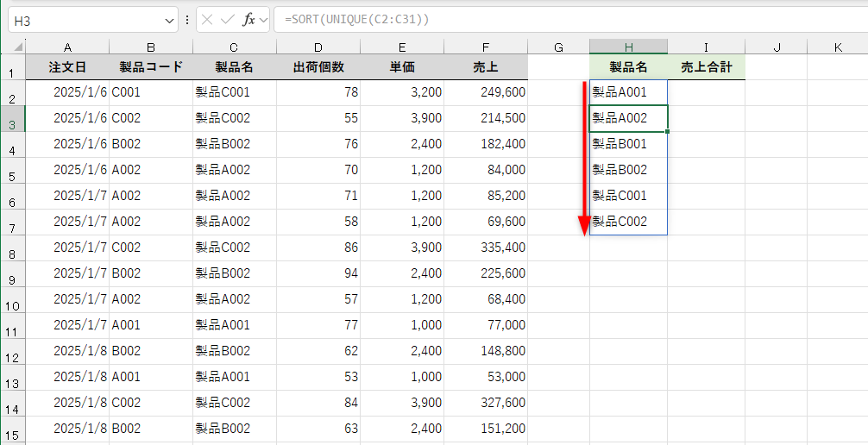
Task: Select row 15 header
Action: click(x=12, y=429)
